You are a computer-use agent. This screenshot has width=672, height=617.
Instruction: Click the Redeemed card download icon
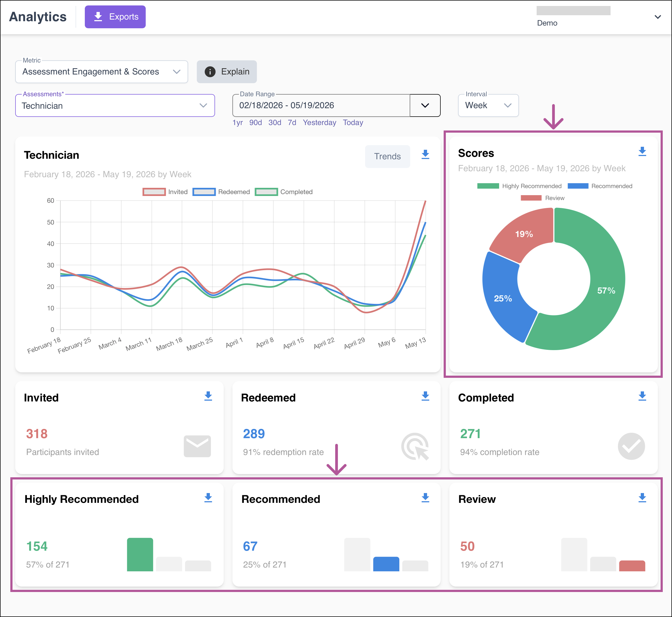(425, 396)
